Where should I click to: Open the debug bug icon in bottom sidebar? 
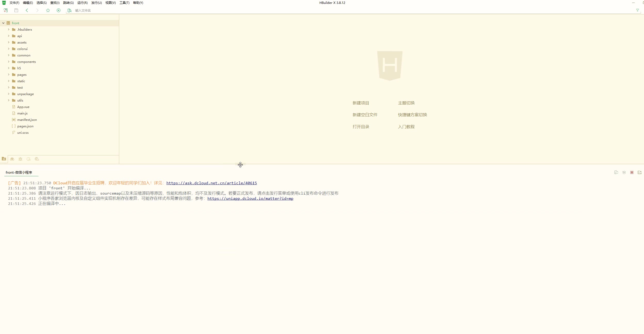click(x=20, y=159)
